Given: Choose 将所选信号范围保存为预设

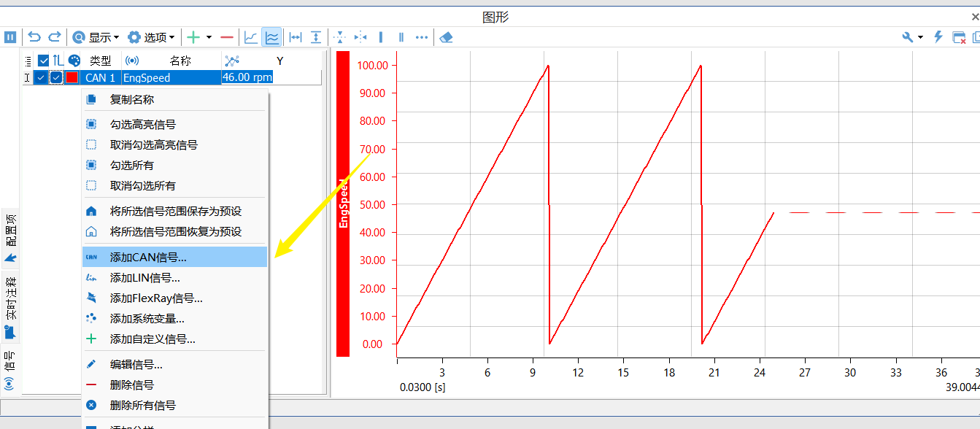Looking at the screenshot, I should 175,212.
